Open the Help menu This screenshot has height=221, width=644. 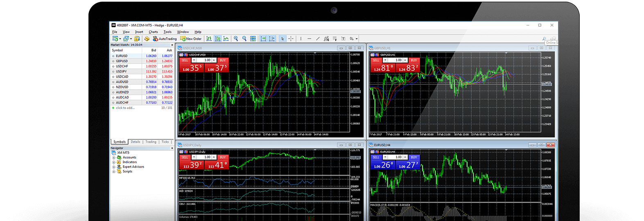tap(198, 32)
